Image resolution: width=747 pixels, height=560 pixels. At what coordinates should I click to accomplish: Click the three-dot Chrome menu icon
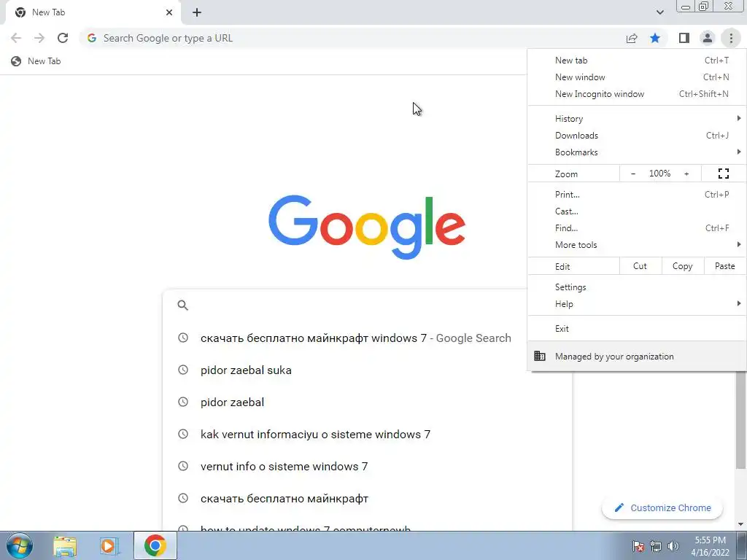coord(731,38)
